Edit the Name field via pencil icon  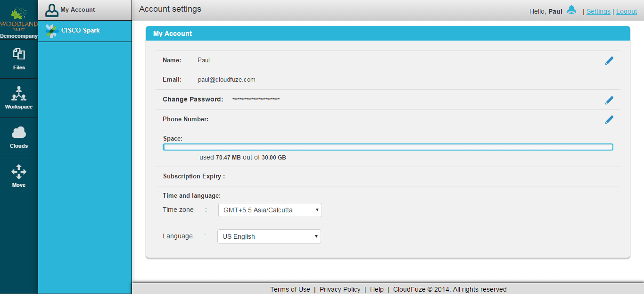click(609, 60)
